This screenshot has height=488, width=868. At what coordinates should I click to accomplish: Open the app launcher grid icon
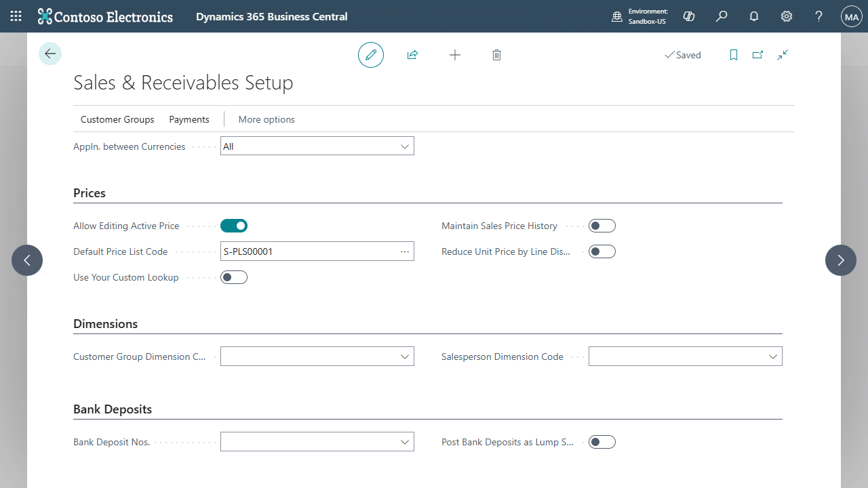click(x=16, y=16)
